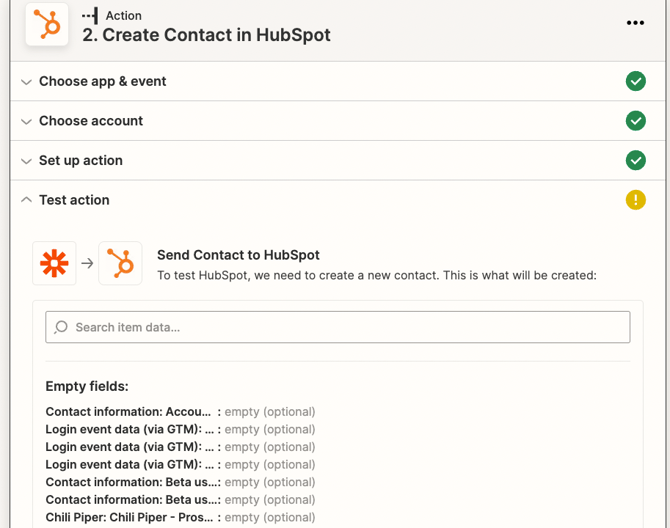
Task: Focus the Search item data field
Action: click(x=340, y=327)
